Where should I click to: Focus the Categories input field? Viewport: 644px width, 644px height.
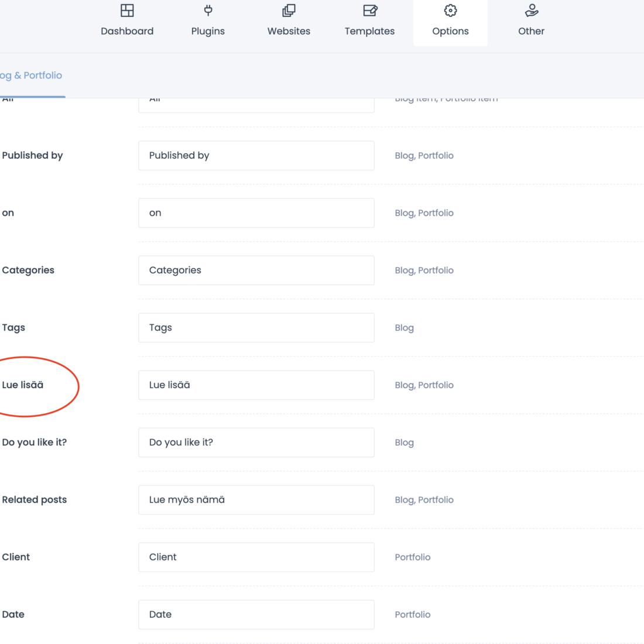(256, 270)
